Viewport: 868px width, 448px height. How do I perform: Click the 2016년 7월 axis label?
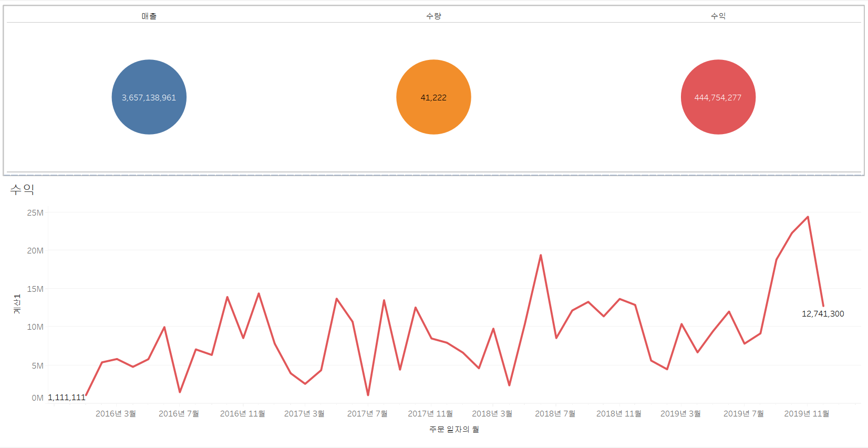pyautogui.click(x=179, y=414)
